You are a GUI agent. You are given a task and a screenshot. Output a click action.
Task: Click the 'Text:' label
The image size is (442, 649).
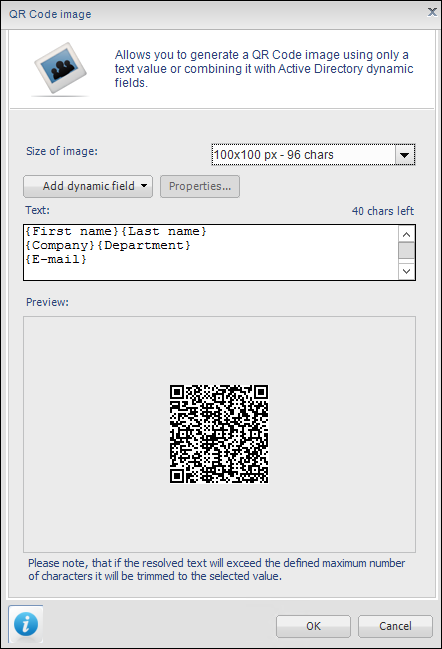pyautogui.click(x=37, y=210)
